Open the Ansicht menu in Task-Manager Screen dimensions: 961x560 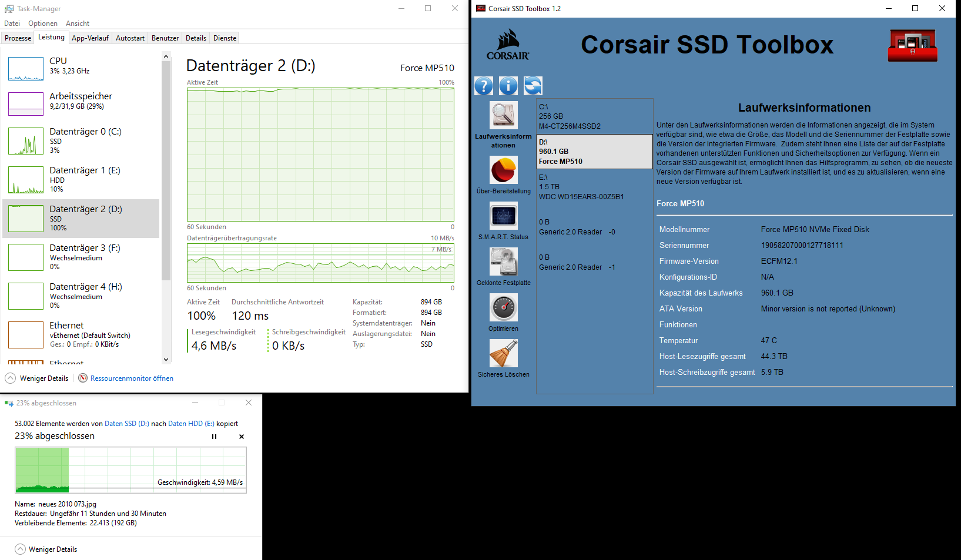[78, 24]
